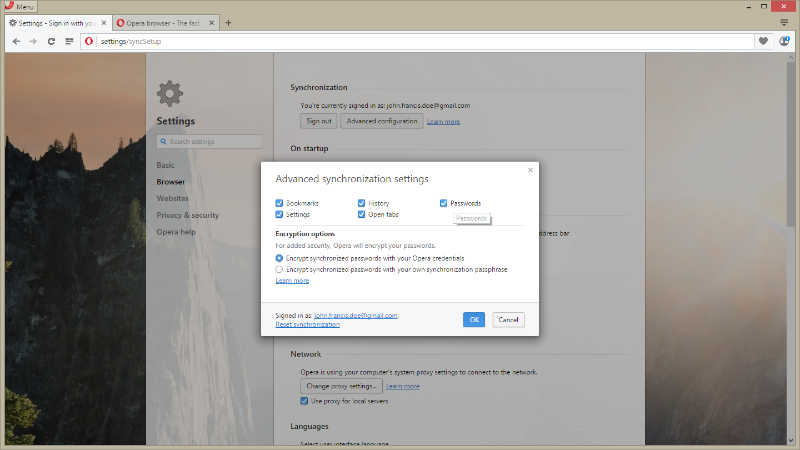Close the sync dialog with X
The height and width of the screenshot is (450, 800).
[530, 170]
